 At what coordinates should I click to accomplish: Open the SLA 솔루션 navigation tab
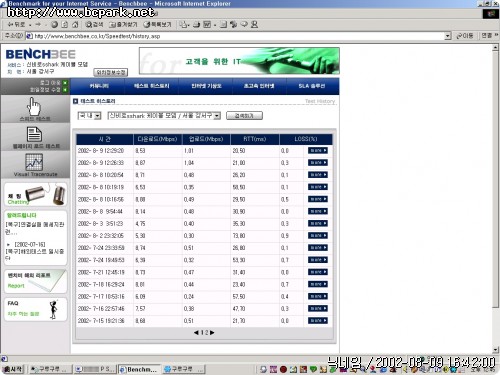312,86
